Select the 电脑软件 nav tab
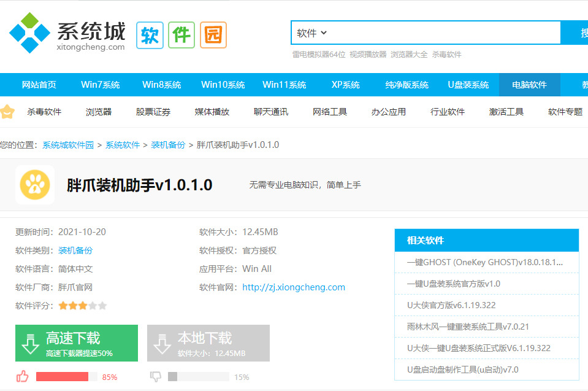The width and height of the screenshot is (588, 391). click(530, 85)
